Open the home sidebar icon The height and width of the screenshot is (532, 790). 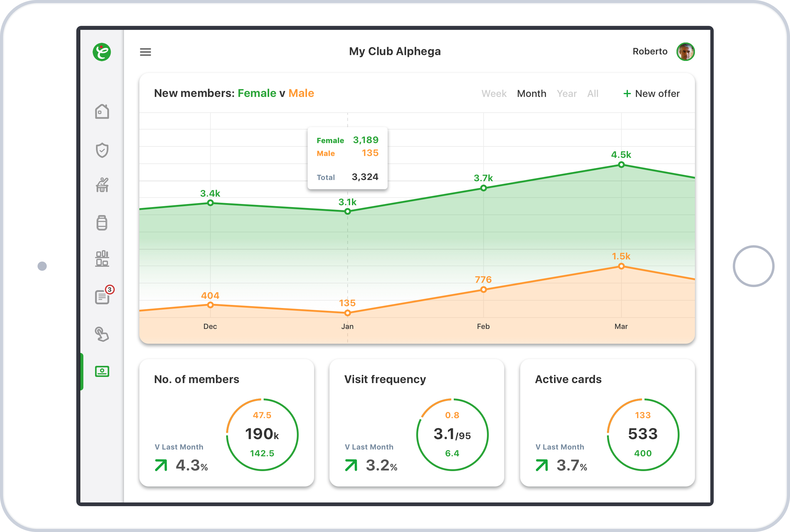pyautogui.click(x=102, y=112)
